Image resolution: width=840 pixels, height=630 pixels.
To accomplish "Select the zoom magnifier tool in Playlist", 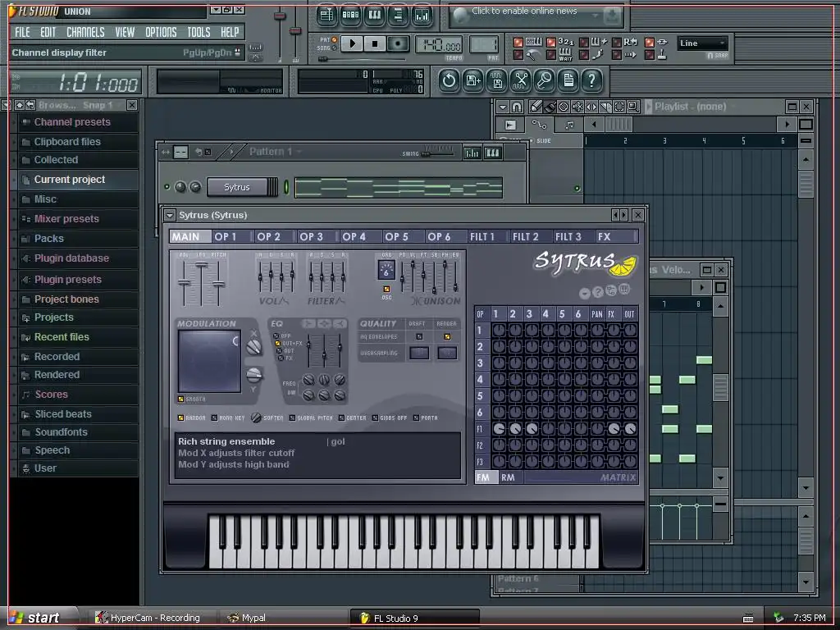I will [x=633, y=107].
